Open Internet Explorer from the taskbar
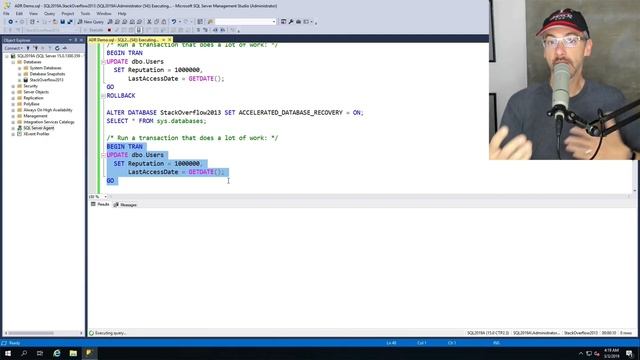 click(57, 353)
